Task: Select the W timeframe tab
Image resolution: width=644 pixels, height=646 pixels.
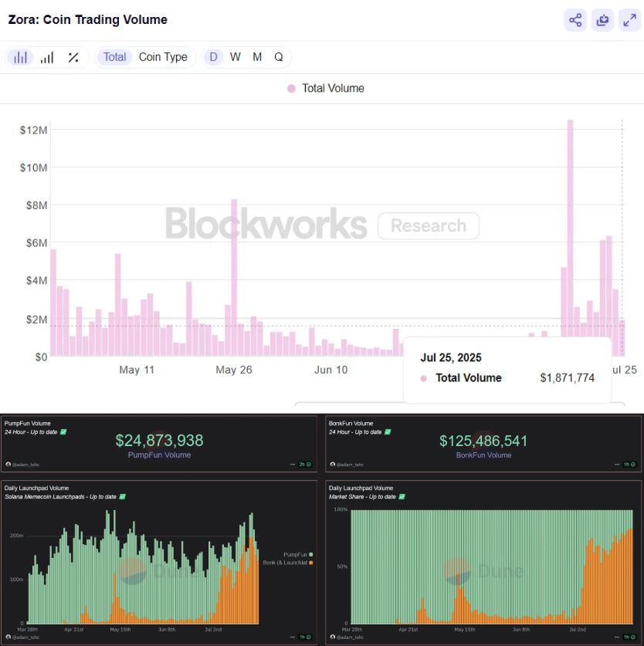Action: (x=235, y=57)
